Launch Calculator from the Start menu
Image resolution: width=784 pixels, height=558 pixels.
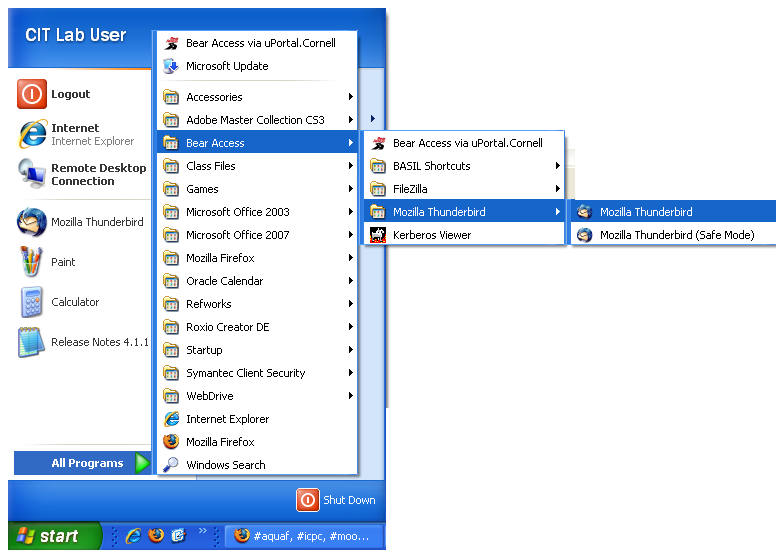pyautogui.click(x=32, y=302)
